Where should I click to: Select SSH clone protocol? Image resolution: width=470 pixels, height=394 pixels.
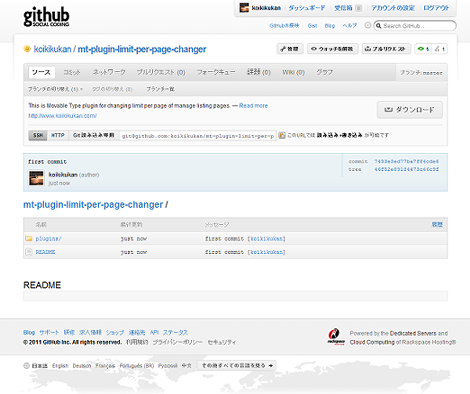click(x=38, y=135)
